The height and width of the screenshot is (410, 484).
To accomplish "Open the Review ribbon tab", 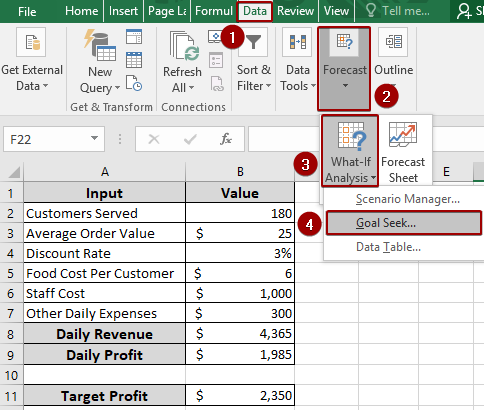I will pyautogui.click(x=295, y=11).
